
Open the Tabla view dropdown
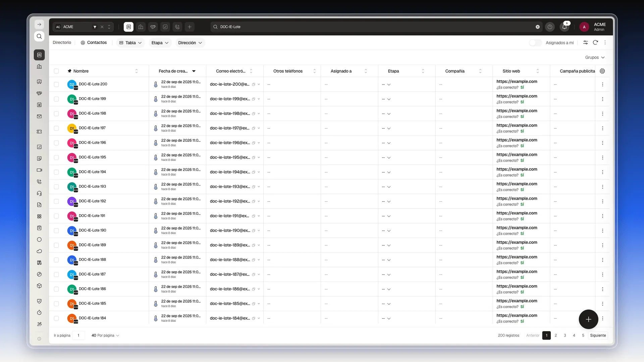tap(130, 43)
